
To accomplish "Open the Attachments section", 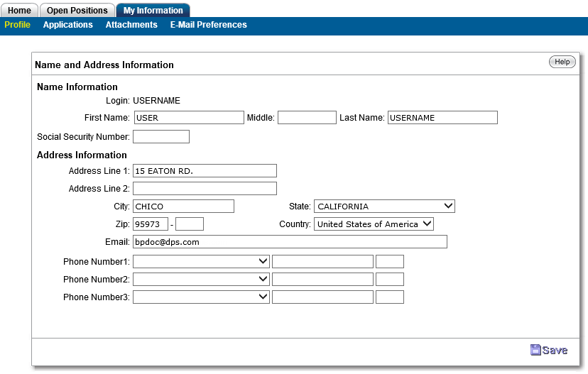I will coord(131,25).
